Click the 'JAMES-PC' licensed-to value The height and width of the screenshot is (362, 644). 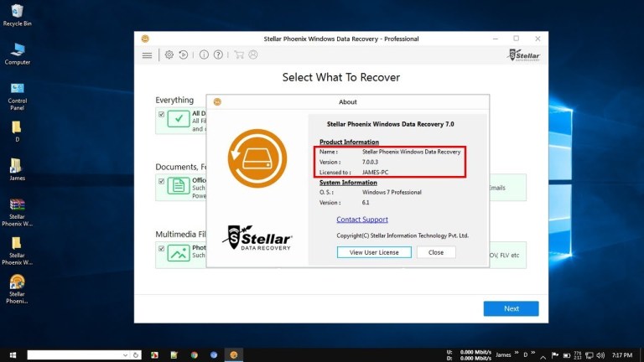click(x=375, y=173)
